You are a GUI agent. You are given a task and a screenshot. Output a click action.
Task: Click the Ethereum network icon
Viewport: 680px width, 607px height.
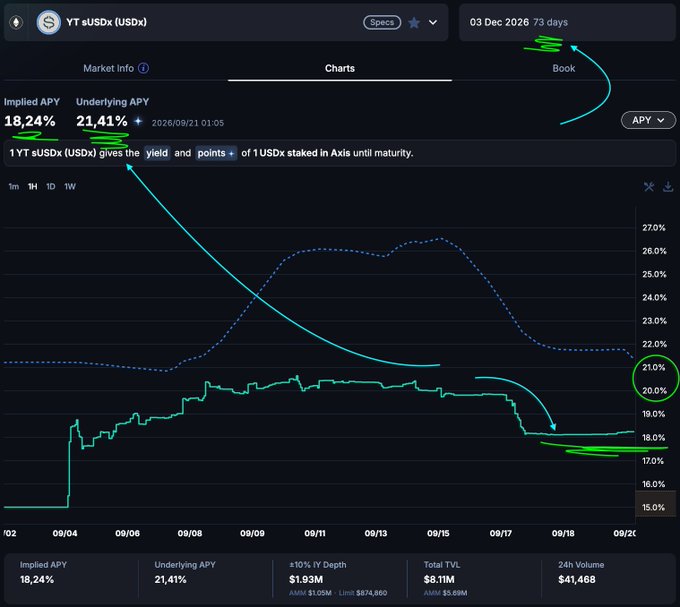(x=16, y=22)
